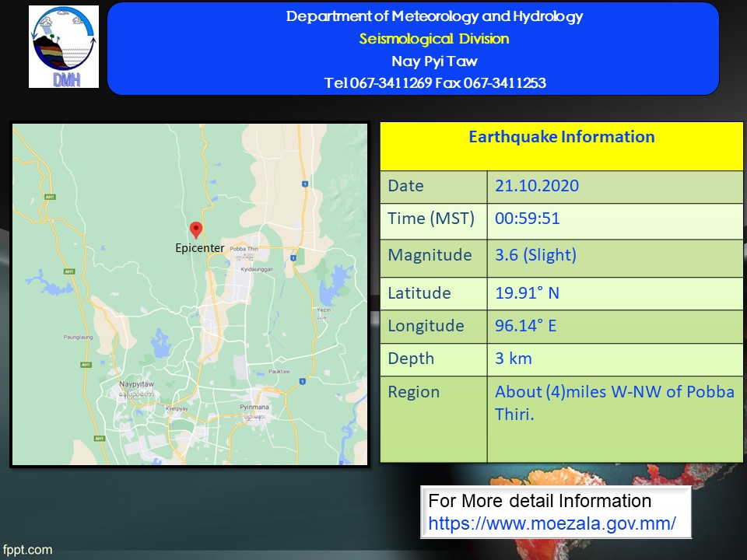
Task: Click the Kyidaunggan label on the map
Action: [257, 266]
